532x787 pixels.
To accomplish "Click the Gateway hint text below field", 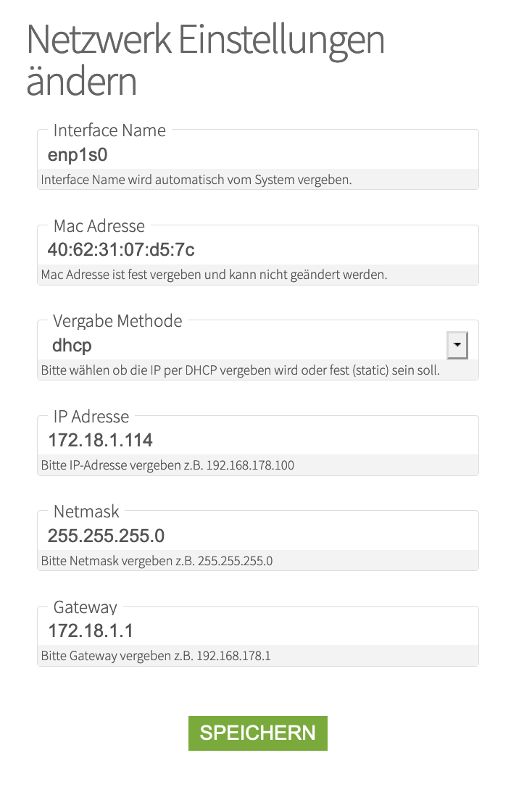I will 156,657.
